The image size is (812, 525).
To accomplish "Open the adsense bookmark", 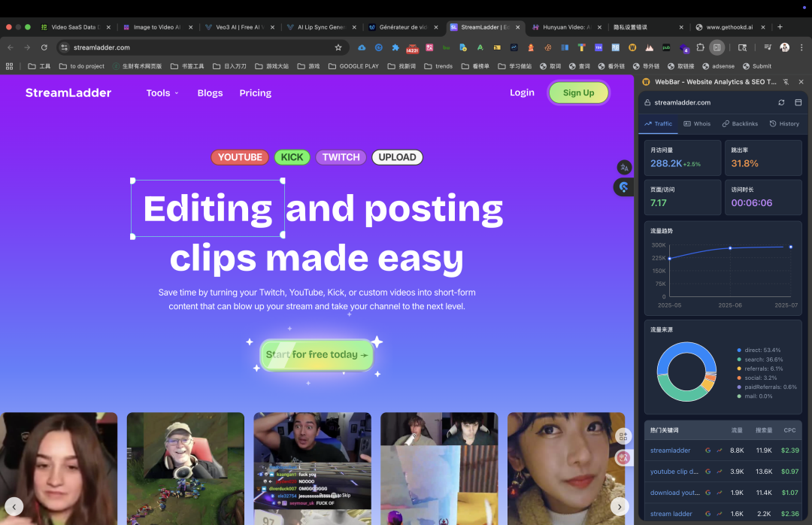I will click(718, 66).
